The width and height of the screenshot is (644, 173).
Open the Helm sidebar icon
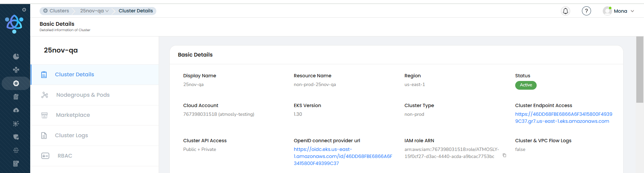click(16, 150)
